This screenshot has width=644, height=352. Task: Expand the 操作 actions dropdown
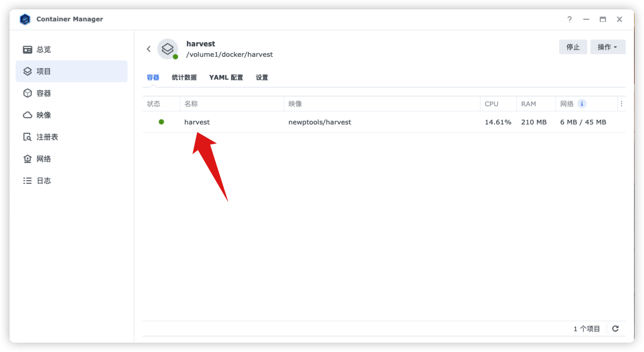click(608, 47)
